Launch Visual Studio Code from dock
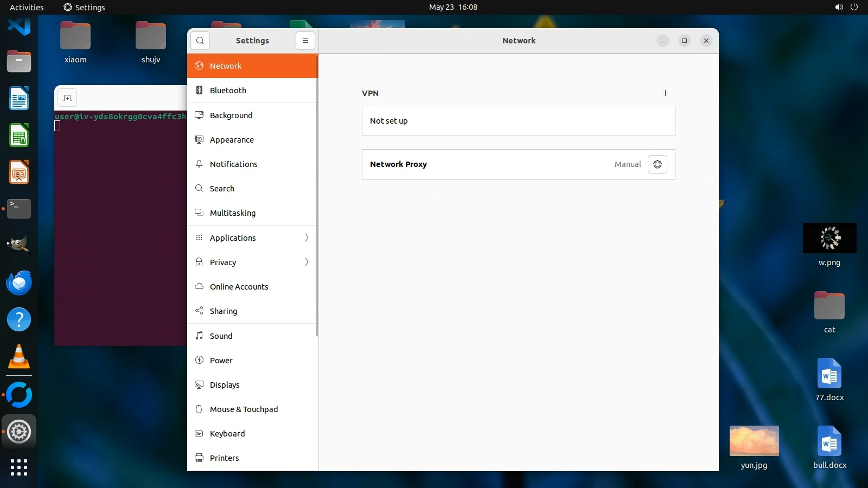This screenshot has height=488, width=868. point(19,26)
